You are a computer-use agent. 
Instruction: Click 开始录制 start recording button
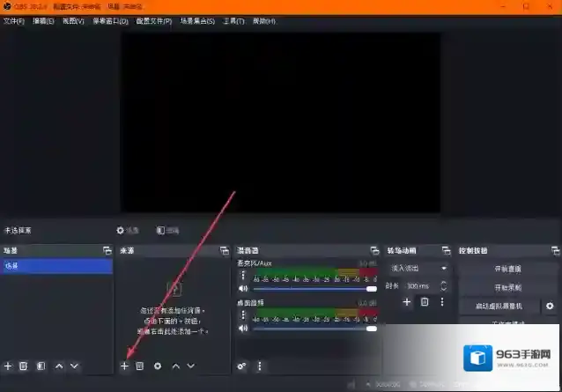point(508,287)
